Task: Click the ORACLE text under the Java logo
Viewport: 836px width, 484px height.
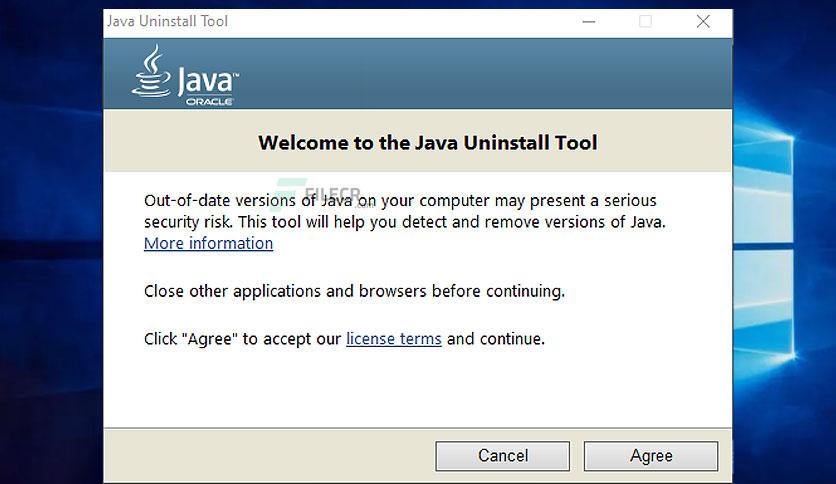Action: (x=210, y=101)
